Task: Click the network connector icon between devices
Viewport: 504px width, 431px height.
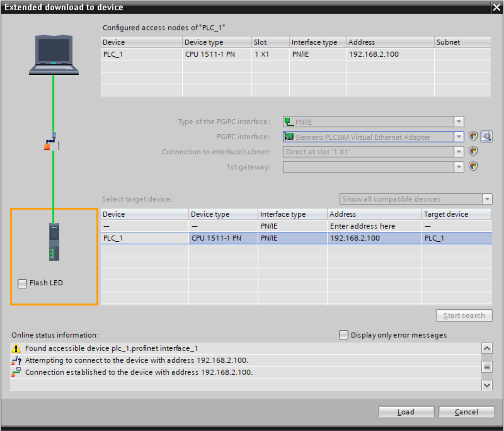Action: click(52, 142)
